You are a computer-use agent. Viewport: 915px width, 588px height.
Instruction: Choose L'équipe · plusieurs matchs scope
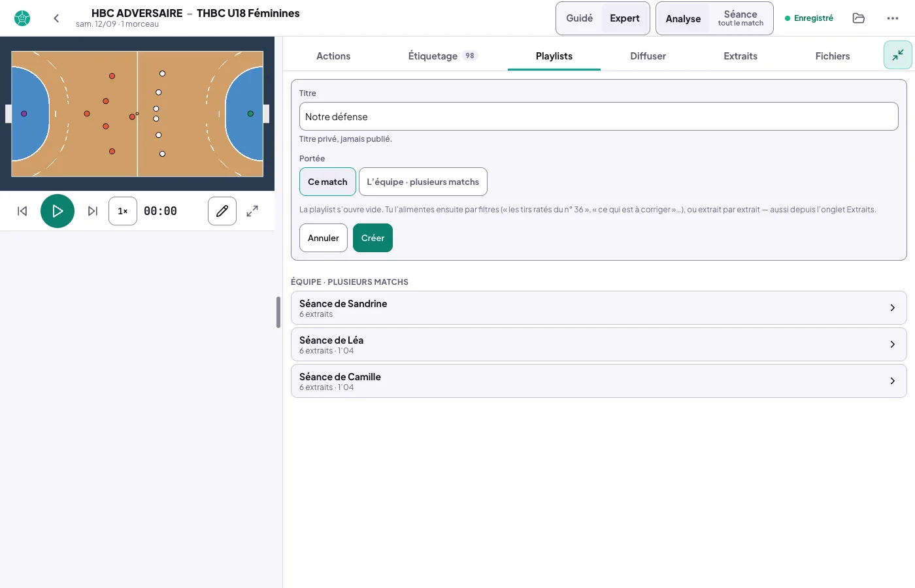click(x=423, y=182)
